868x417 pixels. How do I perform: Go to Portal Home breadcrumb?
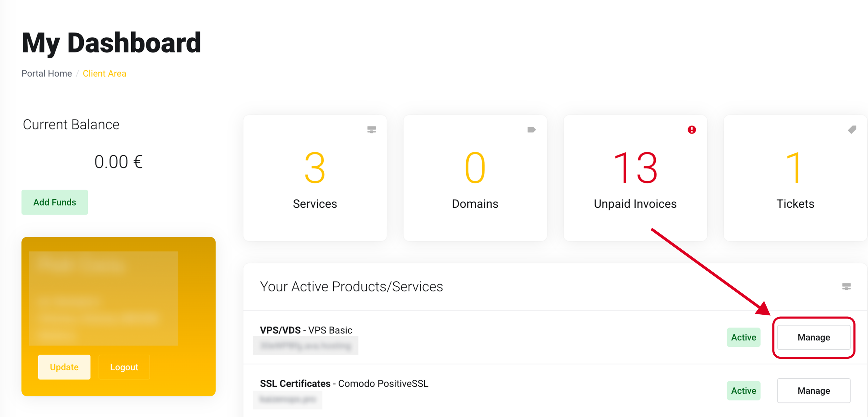pos(47,74)
